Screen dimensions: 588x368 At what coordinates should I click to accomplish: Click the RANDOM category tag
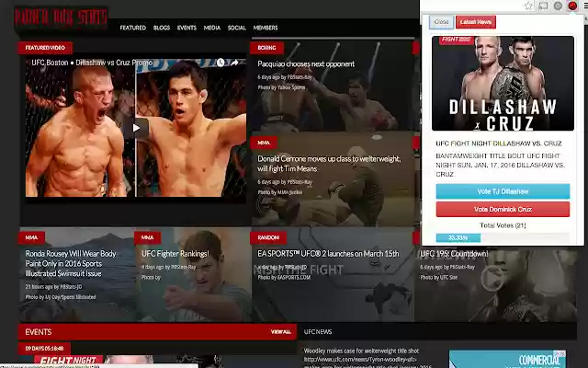point(268,237)
